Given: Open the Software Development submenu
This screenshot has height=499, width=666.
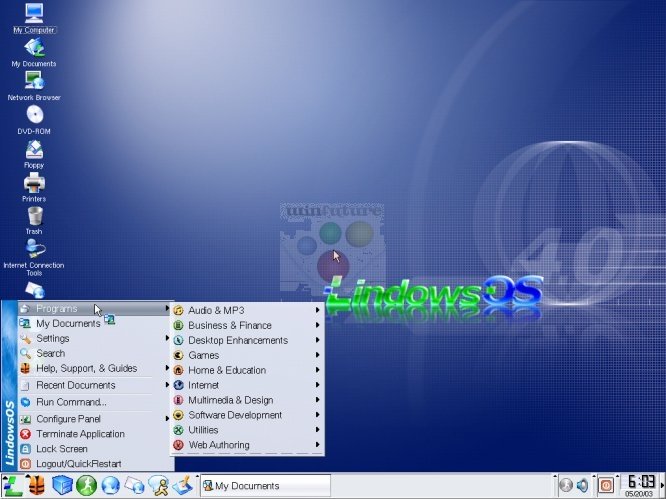Looking at the screenshot, I should 247,415.
